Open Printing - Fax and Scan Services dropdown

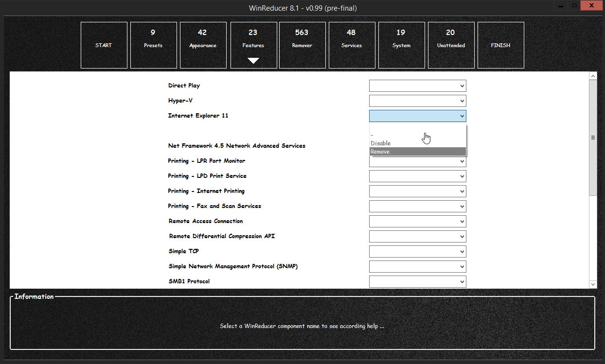pyautogui.click(x=417, y=207)
